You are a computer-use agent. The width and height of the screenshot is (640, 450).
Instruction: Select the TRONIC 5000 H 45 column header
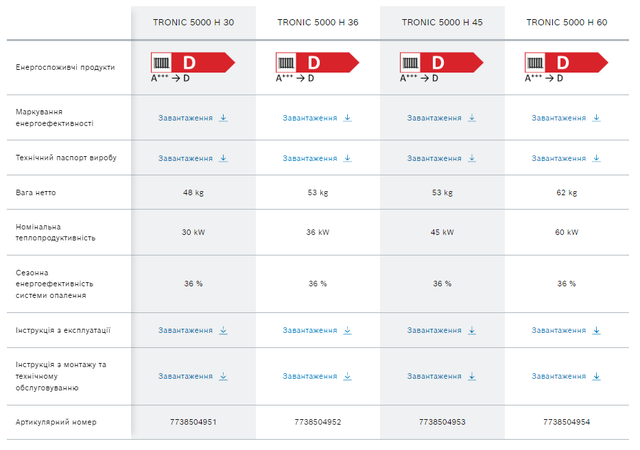tap(442, 22)
